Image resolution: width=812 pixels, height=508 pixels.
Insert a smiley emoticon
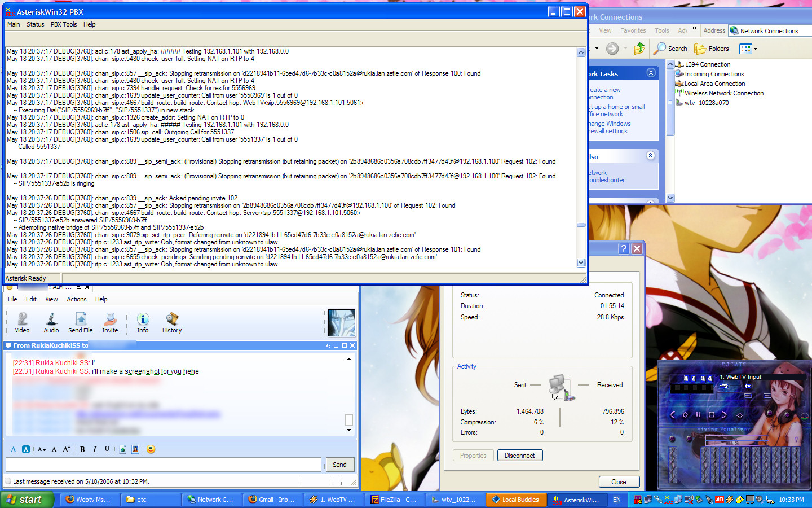151,449
